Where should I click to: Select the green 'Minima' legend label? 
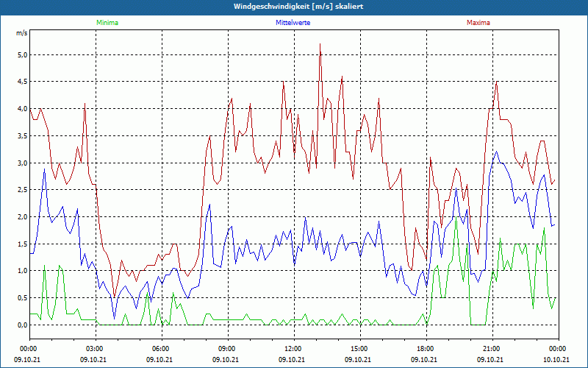(107, 23)
